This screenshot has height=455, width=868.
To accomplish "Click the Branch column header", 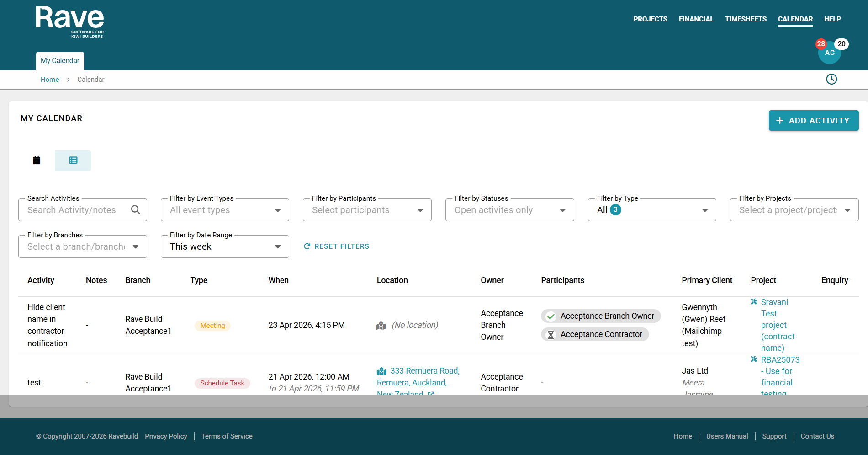I will pos(138,280).
